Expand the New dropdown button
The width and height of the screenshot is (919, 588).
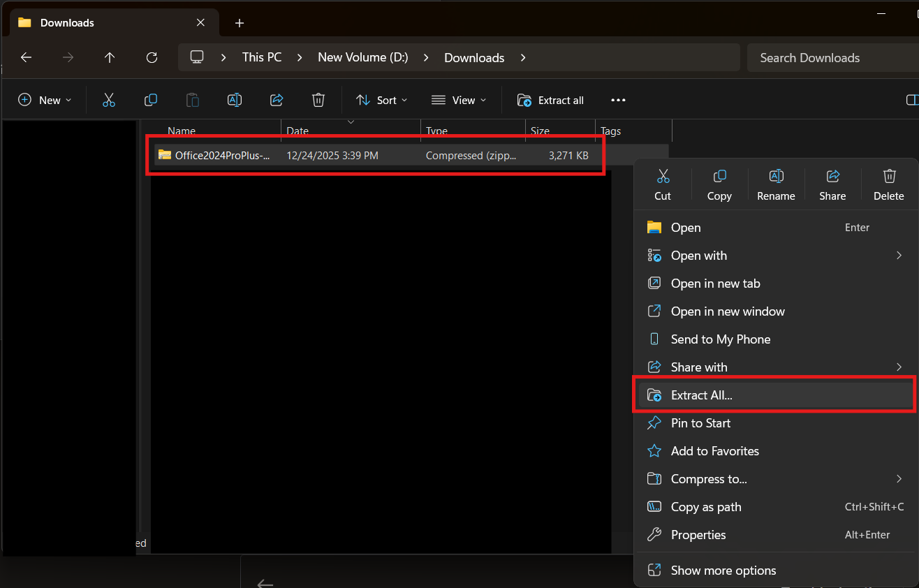(45, 100)
